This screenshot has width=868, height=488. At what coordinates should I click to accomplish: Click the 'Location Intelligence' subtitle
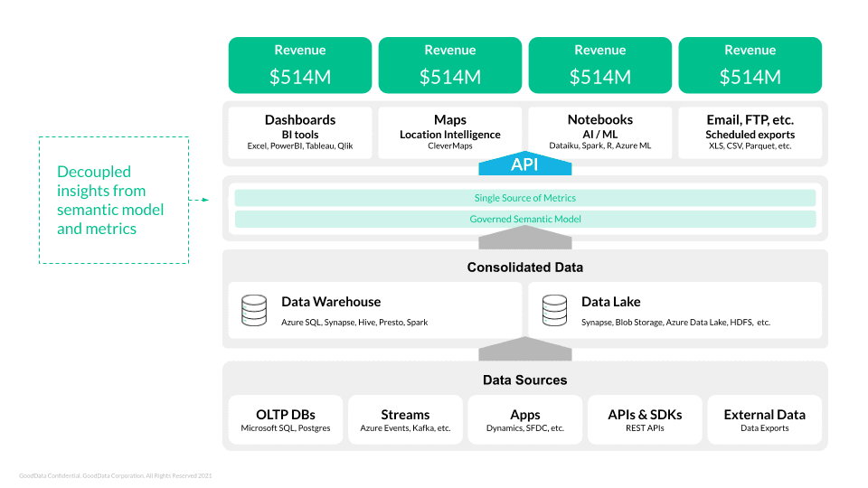(450, 135)
